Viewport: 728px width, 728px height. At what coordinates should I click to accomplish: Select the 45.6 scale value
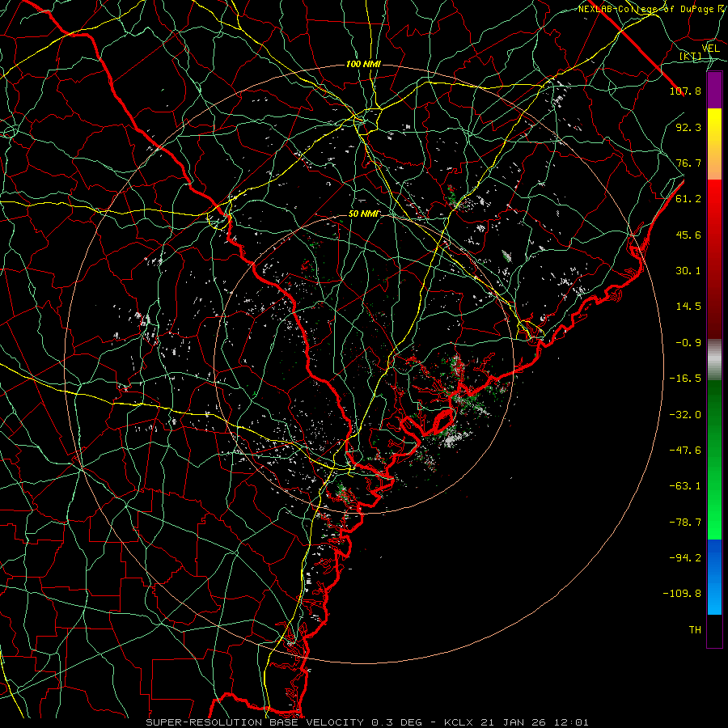coord(688,235)
